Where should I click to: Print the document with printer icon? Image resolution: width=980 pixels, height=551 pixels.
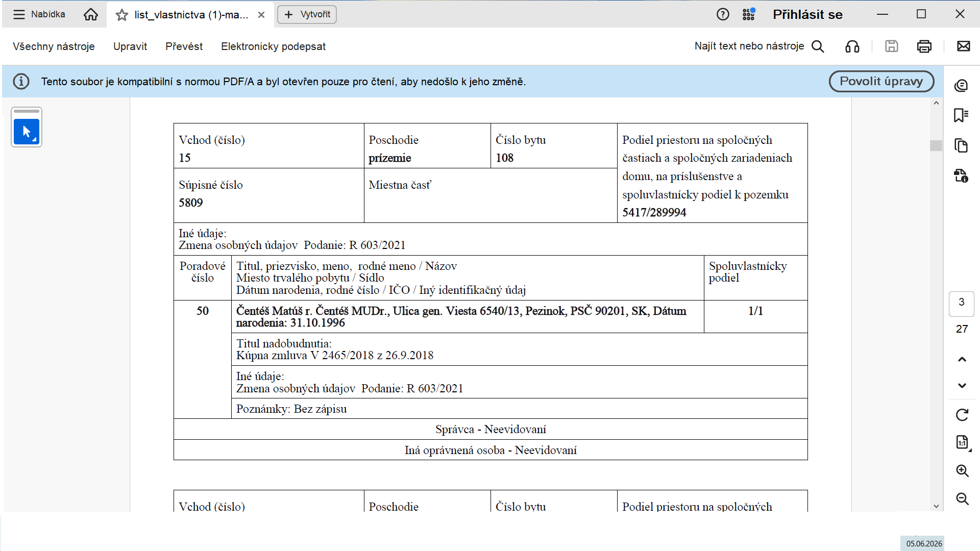click(924, 46)
